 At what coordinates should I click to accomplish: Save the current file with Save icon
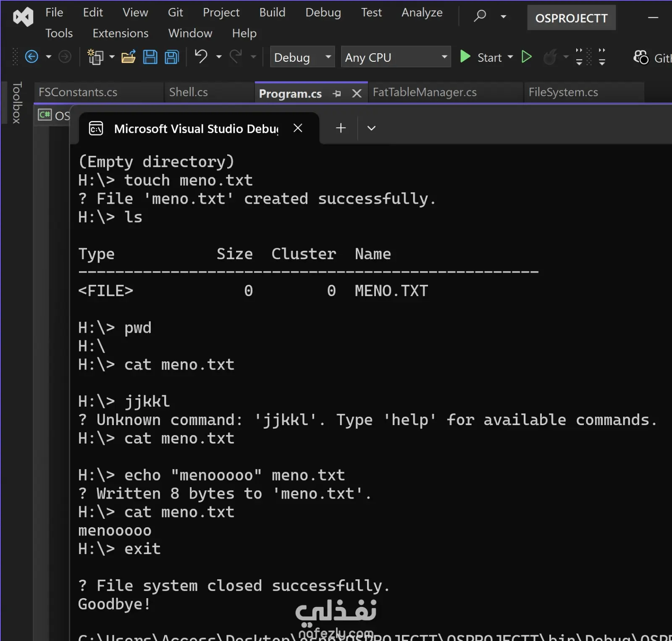tap(150, 57)
